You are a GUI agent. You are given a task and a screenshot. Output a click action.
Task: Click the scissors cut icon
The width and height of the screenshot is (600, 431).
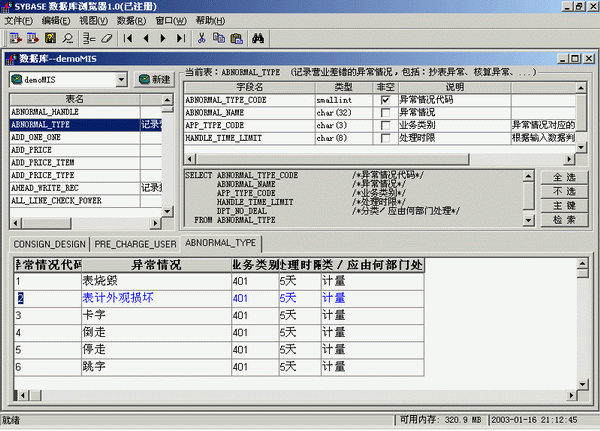(x=201, y=38)
